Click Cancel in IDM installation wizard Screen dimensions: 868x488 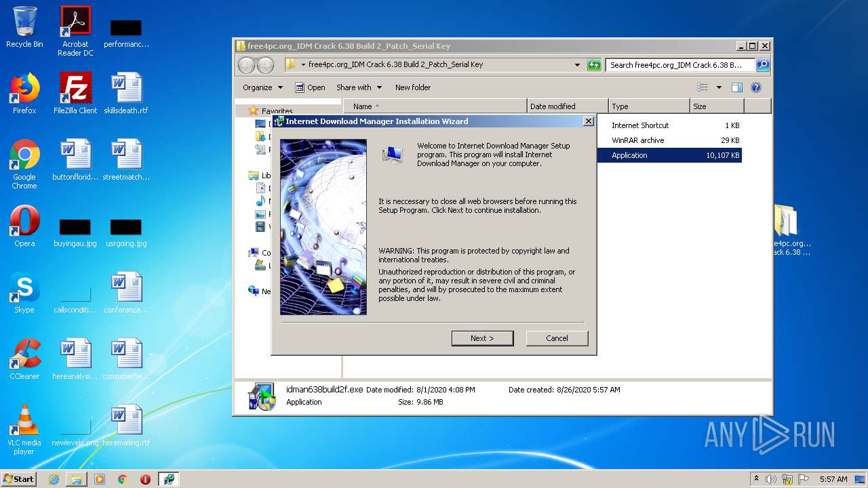[557, 338]
